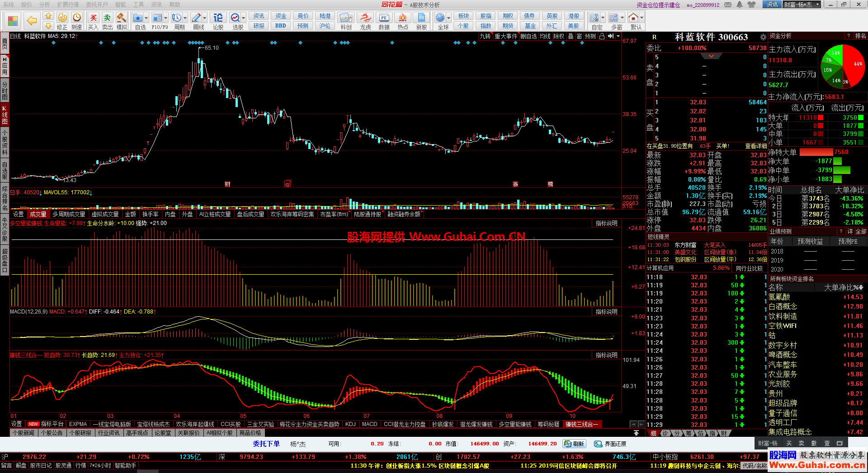The width and height of the screenshot is (868, 473).
Task: Click the 刷新 refresh button
Action: (x=574, y=444)
